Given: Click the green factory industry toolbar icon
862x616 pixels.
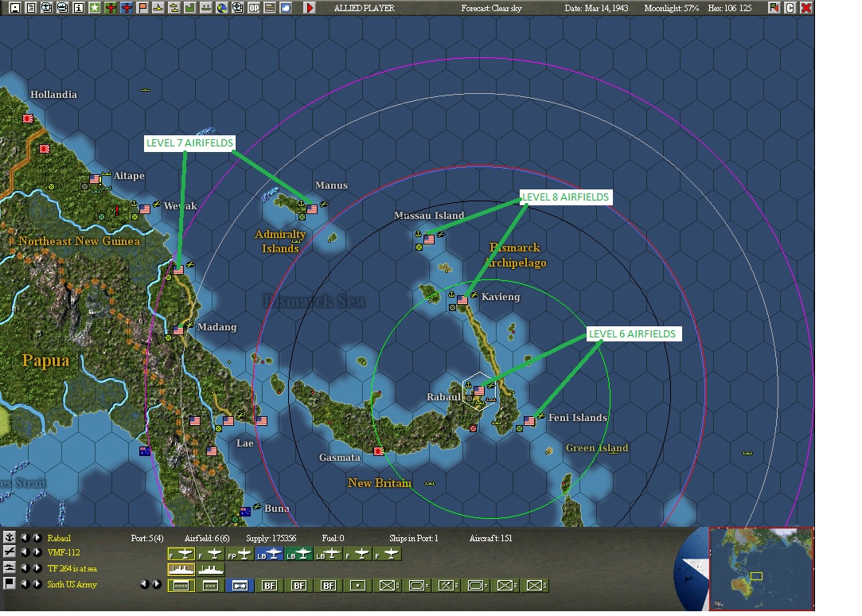Looking at the screenshot, I should point(189,8).
